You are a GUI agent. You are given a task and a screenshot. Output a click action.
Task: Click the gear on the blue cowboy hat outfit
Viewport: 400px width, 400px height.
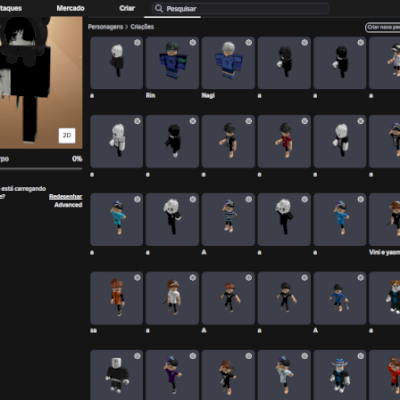point(361,356)
